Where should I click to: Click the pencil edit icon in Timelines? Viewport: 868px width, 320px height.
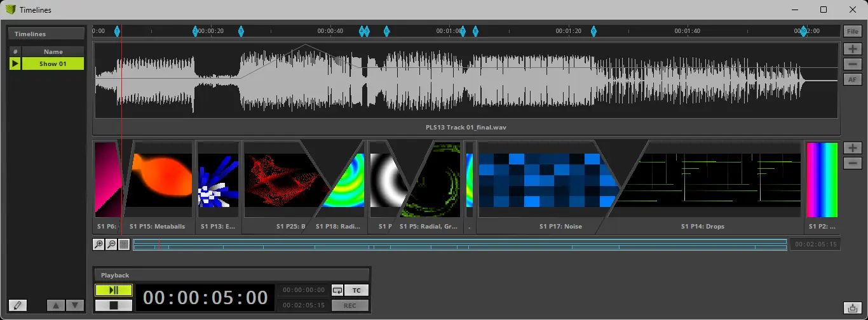click(x=18, y=305)
